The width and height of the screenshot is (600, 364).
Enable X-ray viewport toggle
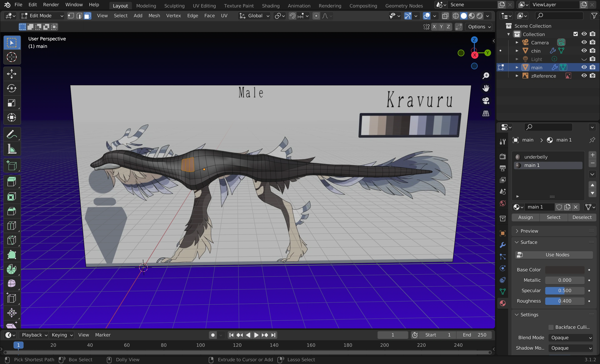pyautogui.click(x=445, y=16)
